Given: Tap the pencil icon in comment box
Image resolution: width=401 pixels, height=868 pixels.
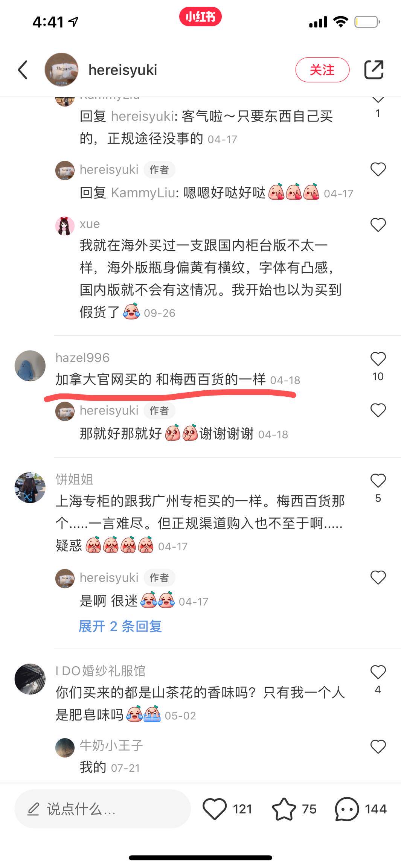Looking at the screenshot, I should [x=34, y=809].
